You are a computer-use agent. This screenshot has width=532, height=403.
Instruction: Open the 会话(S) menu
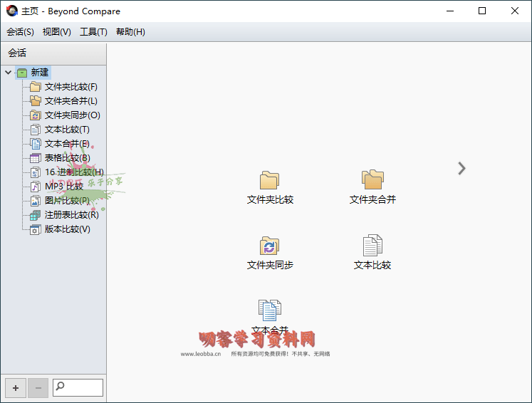(x=20, y=32)
